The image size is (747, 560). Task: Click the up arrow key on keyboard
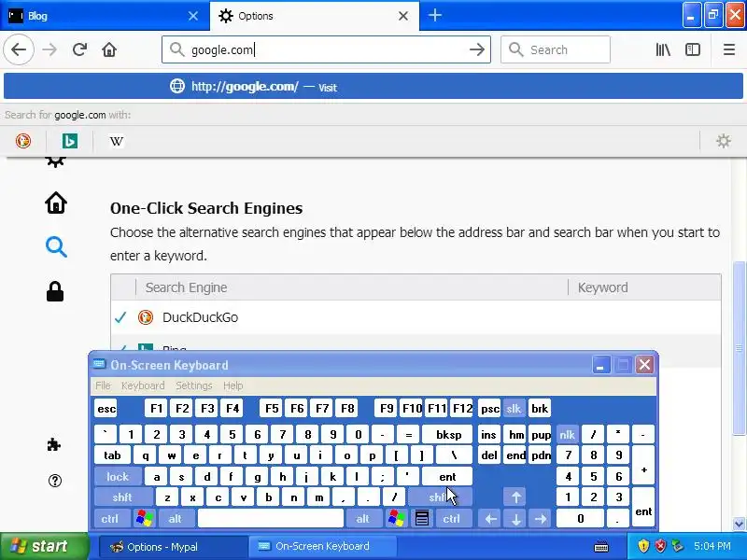pos(516,497)
